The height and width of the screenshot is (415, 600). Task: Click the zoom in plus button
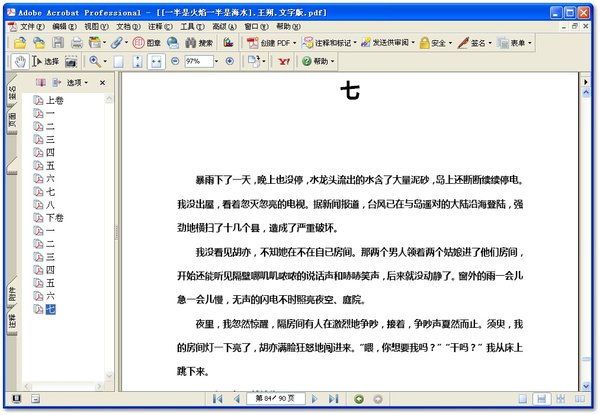(230, 61)
